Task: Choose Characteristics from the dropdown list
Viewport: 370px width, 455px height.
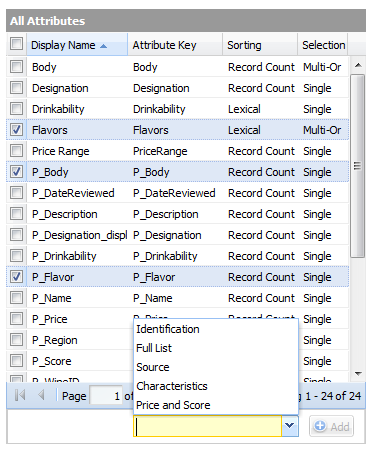Action: point(216,386)
